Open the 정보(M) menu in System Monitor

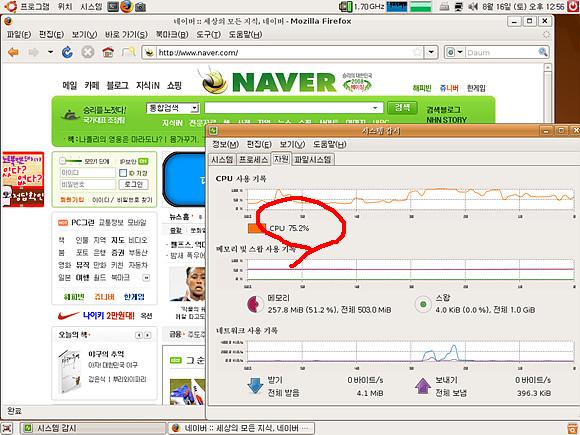point(225,144)
